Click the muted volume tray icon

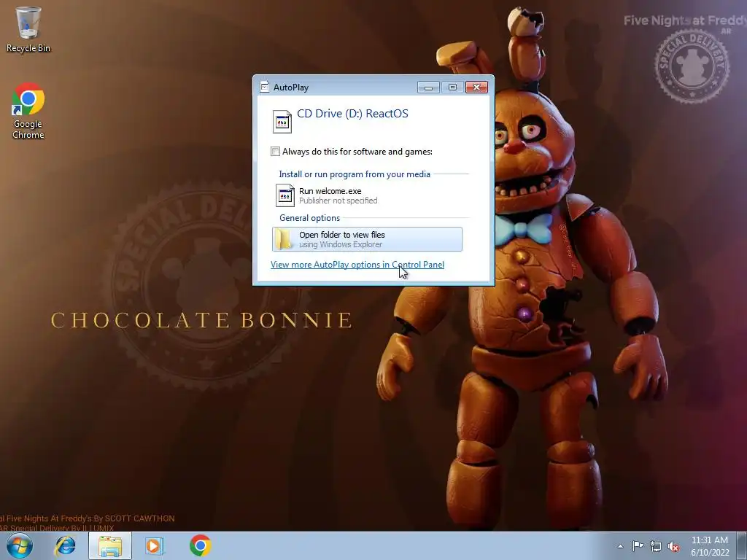point(673,546)
